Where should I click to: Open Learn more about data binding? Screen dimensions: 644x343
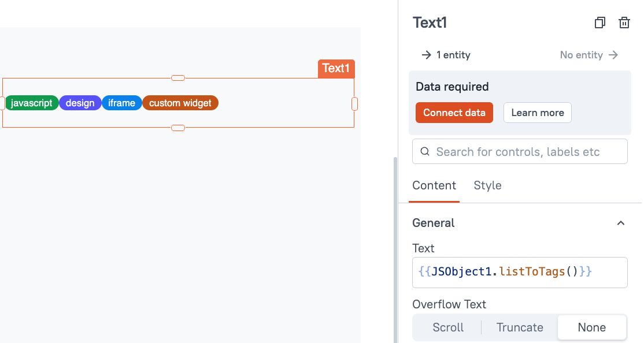[x=537, y=113]
